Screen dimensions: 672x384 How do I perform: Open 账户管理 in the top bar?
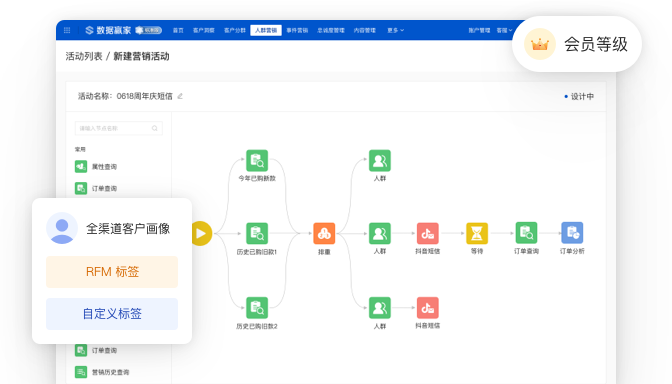pyautogui.click(x=479, y=30)
